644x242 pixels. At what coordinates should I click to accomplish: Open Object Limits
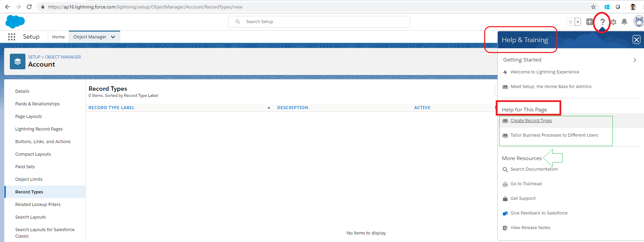pyautogui.click(x=29, y=179)
